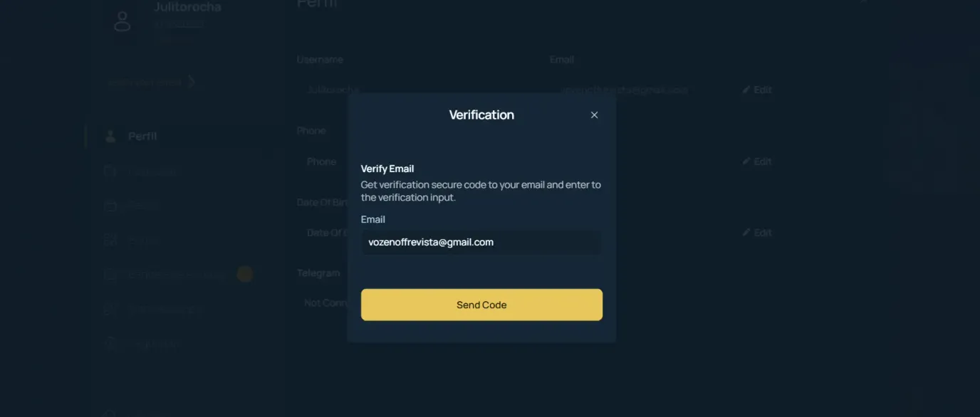The height and width of the screenshot is (417, 980).
Task: Expand the chevron arrow under the username
Action: pos(192,82)
